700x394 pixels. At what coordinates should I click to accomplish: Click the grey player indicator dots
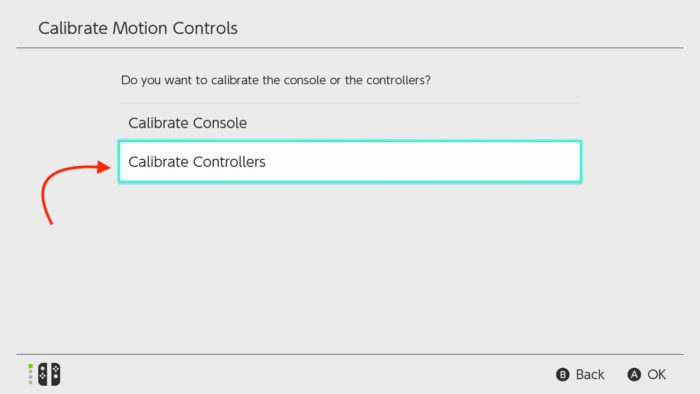click(30, 377)
